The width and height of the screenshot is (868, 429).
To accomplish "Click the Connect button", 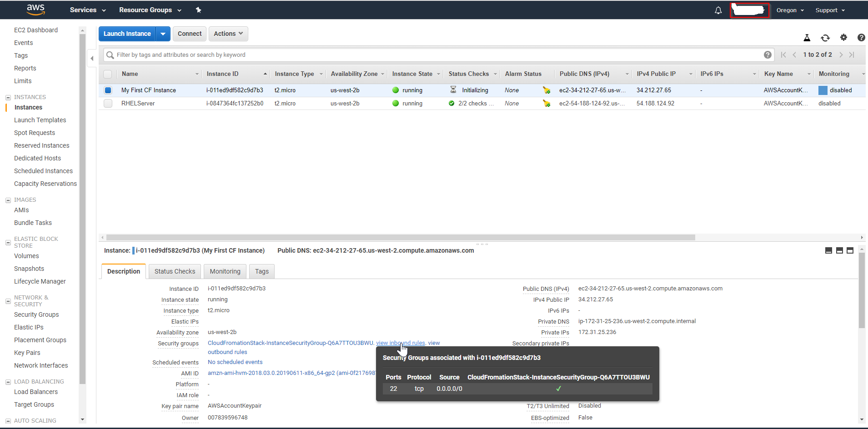I will (190, 34).
